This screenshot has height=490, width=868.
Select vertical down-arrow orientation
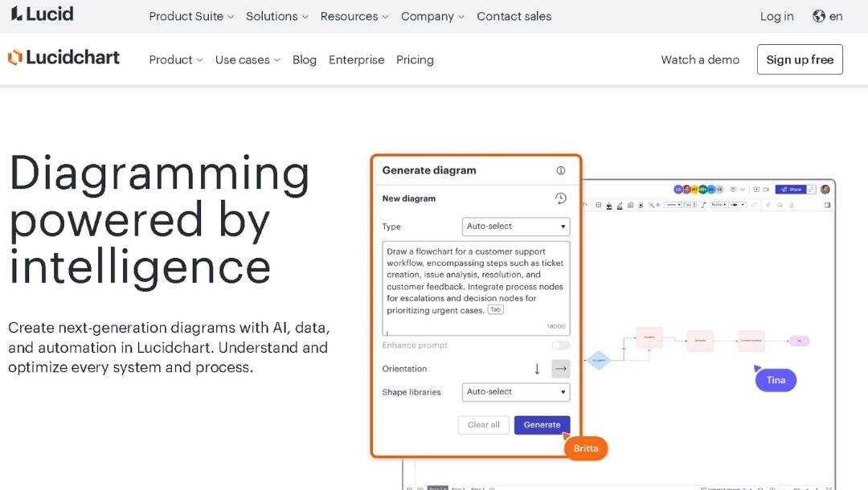click(x=537, y=369)
